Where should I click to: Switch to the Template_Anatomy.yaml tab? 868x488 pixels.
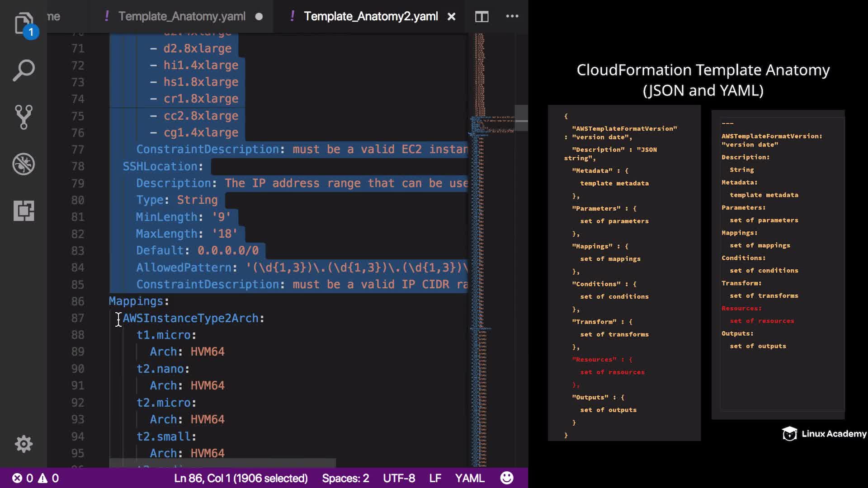coord(182,17)
